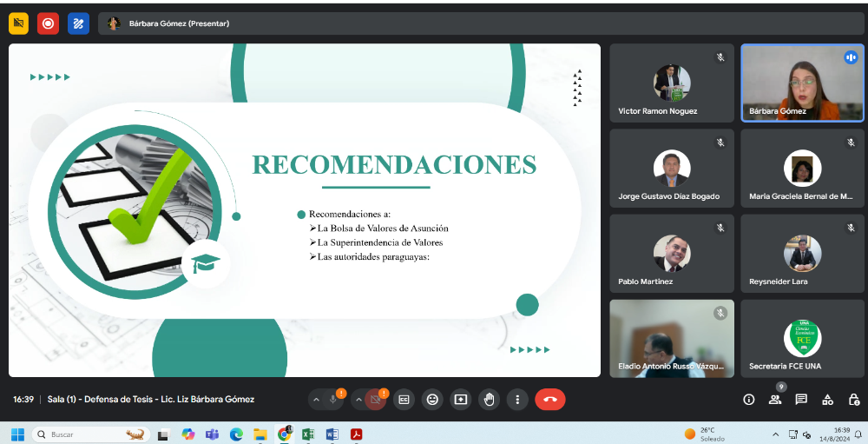Click the blue annotation pen extension button
Image resolution: width=868 pixels, height=444 pixels.
(x=79, y=23)
